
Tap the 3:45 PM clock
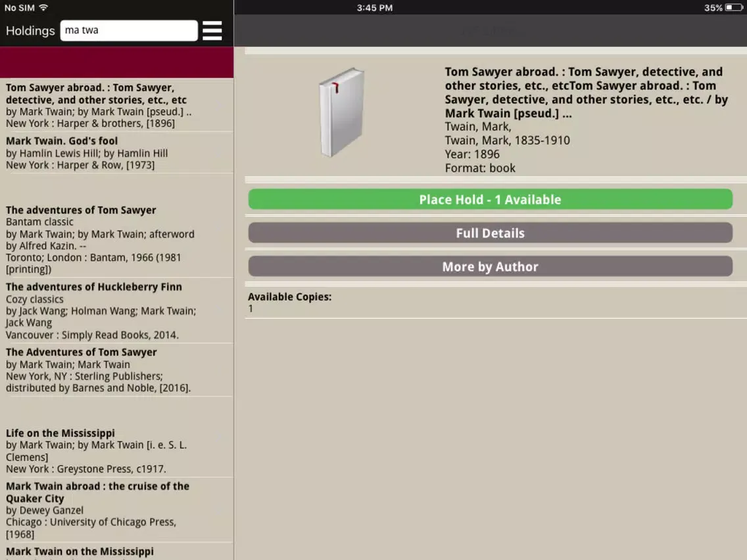[x=374, y=8]
